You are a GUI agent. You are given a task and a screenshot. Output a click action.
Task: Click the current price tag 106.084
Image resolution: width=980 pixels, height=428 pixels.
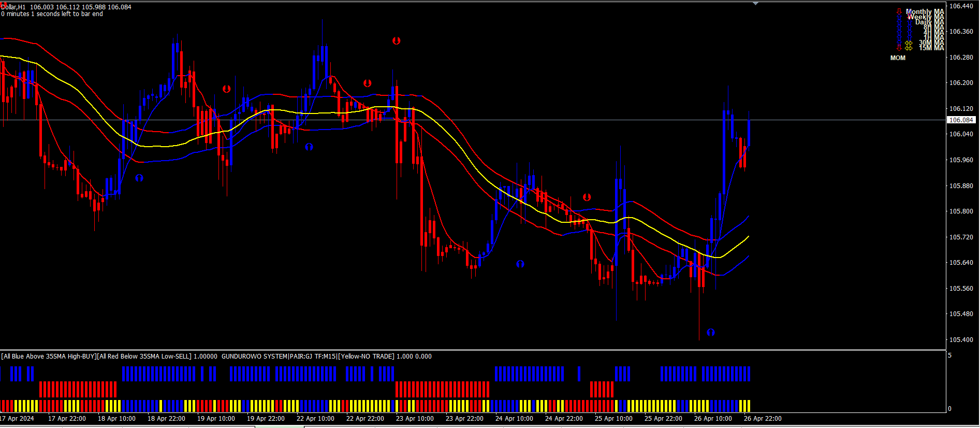click(x=961, y=120)
